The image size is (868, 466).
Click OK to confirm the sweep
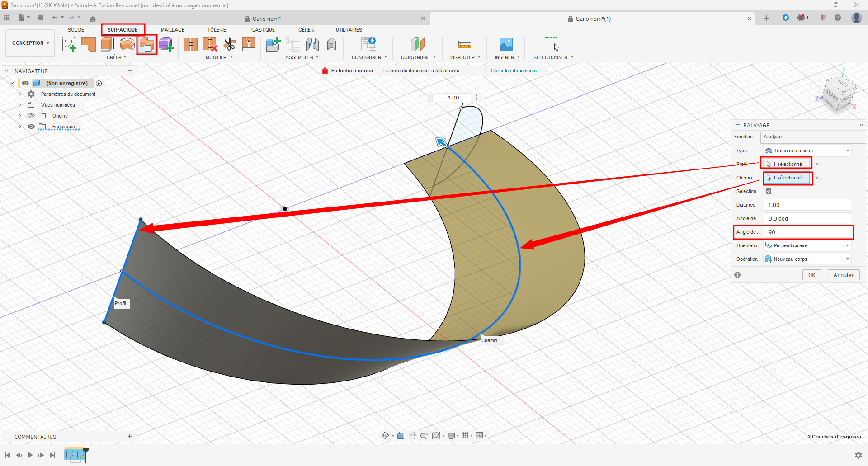pos(811,275)
